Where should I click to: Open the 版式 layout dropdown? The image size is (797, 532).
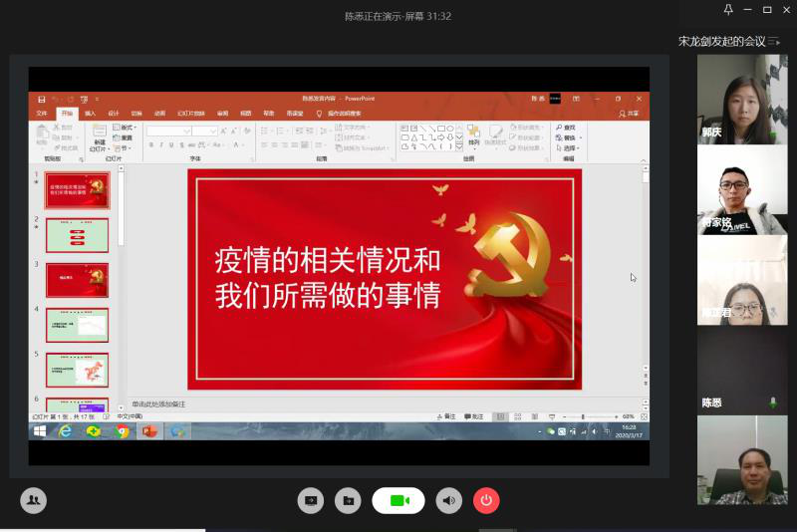click(x=125, y=128)
